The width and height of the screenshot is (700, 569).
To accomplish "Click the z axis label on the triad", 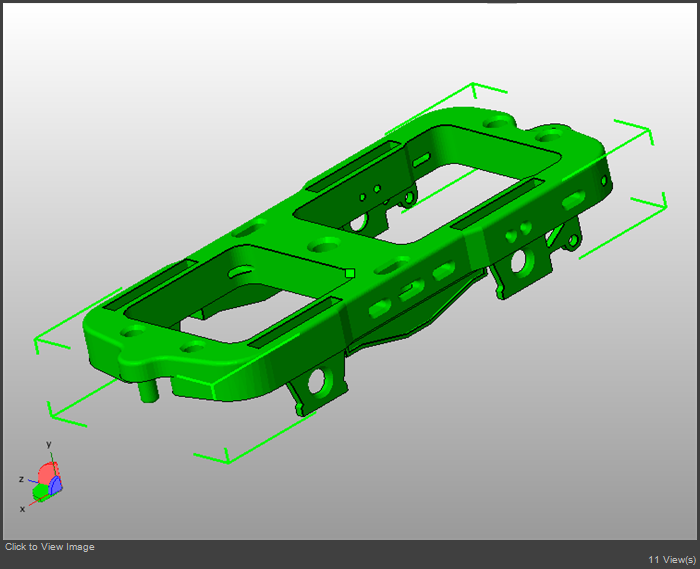I will coord(20,480).
